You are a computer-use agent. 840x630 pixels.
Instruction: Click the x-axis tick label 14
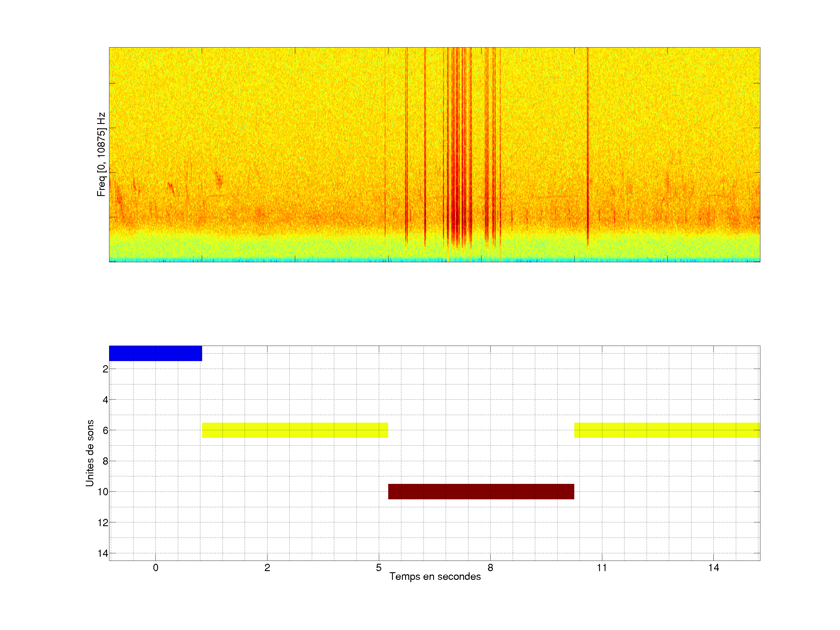(713, 568)
